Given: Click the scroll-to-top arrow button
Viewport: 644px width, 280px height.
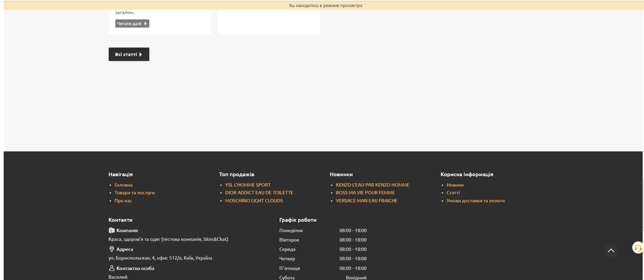Looking at the screenshot, I should [611, 251].
